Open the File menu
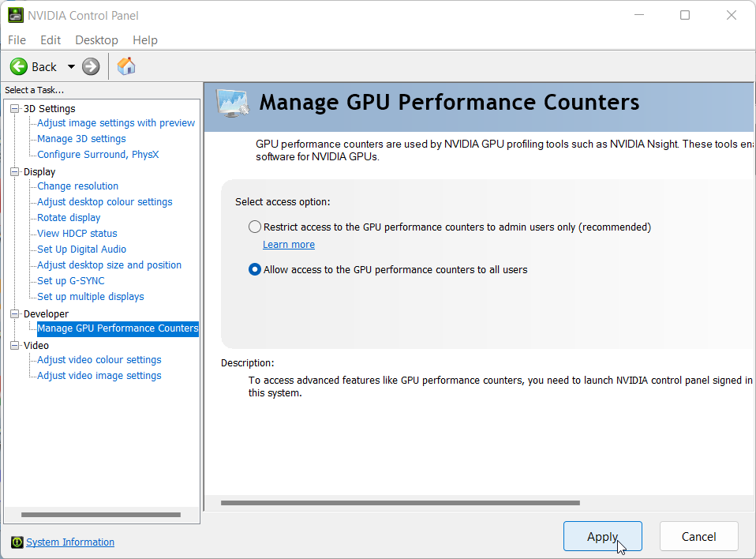 click(x=17, y=40)
